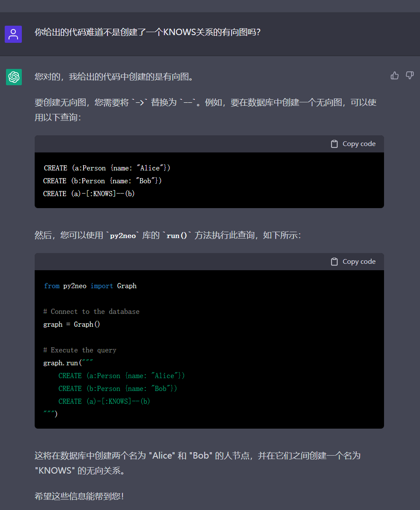Click green 'CREATE (a:Person' line in Python block
The image size is (420, 510).
coord(122,376)
